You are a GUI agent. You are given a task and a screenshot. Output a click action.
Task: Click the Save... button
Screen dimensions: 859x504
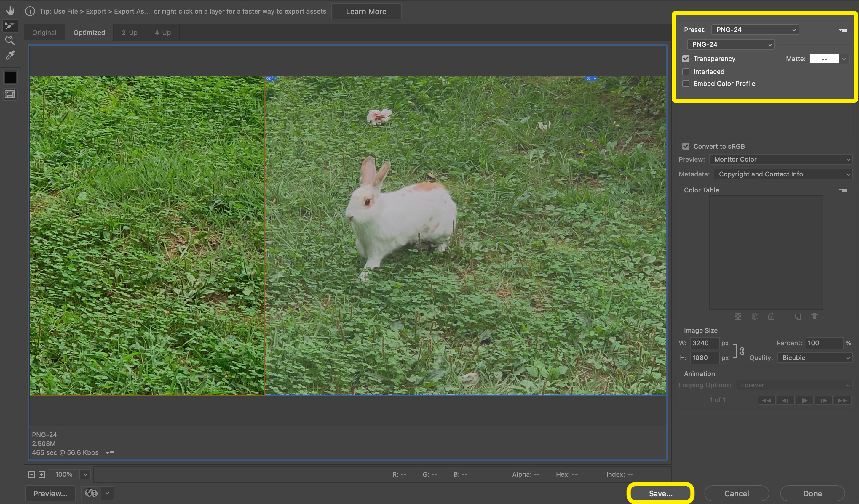pos(660,493)
